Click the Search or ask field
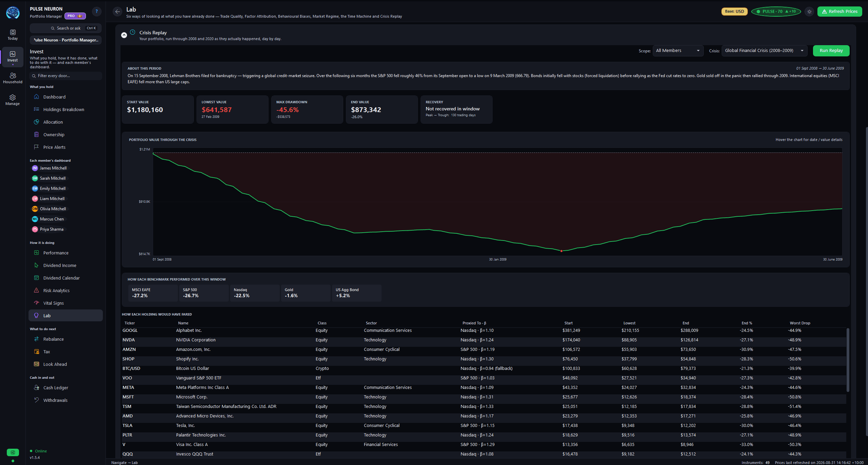This screenshot has height=465, width=868. click(66, 28)
